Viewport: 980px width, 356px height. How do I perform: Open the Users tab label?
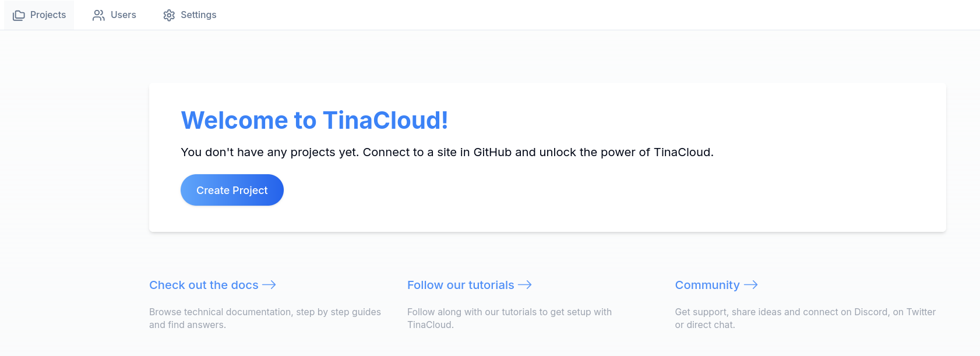124,15
